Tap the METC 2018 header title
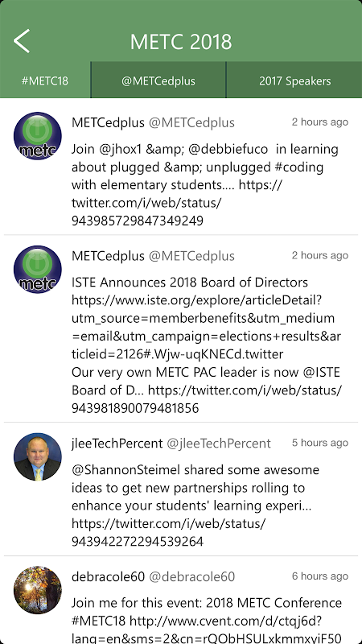 (181, 42)
